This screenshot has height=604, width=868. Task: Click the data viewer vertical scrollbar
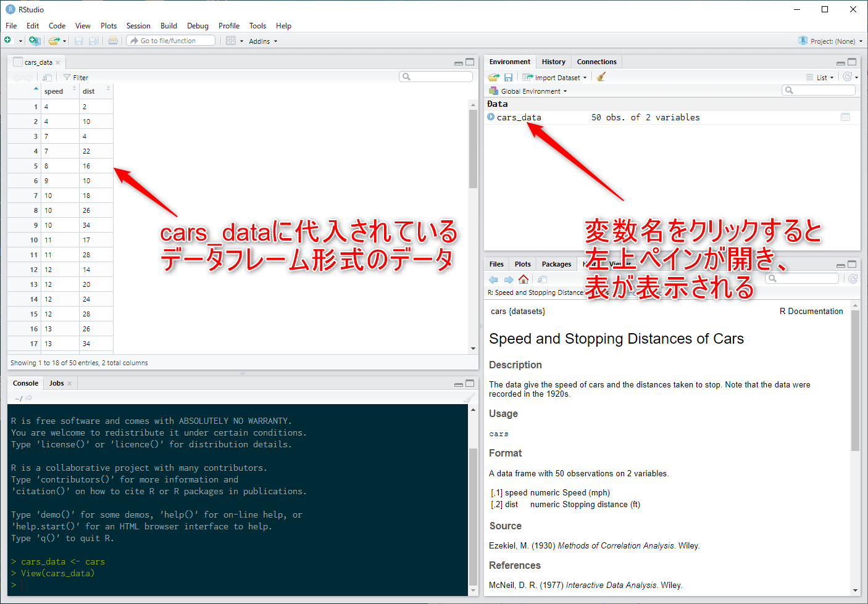[473, 148]
